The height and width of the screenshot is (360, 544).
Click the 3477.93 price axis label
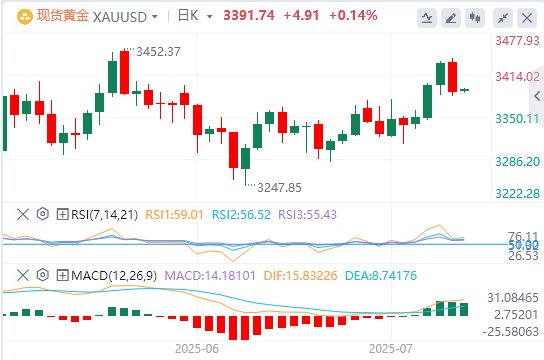[517, 41]
